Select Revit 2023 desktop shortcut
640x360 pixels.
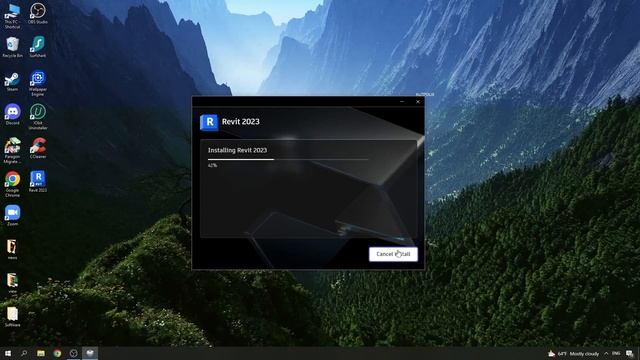pyautogui.click(x=38, y=182)
